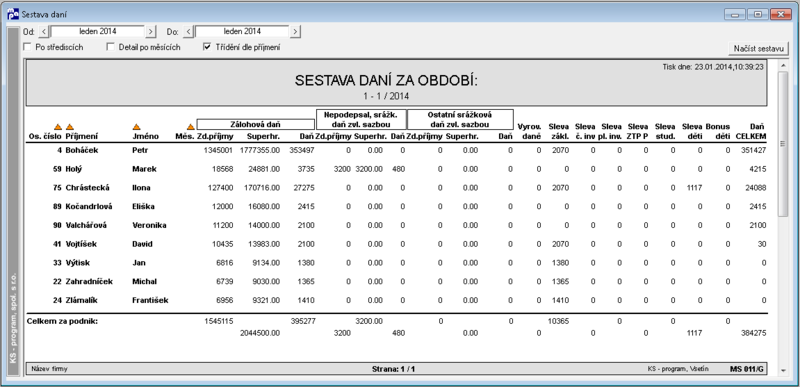This screenshot has height=387, width=800.
Task: Click the Celkem za podnik label
Action: click(x=62, y=322)
